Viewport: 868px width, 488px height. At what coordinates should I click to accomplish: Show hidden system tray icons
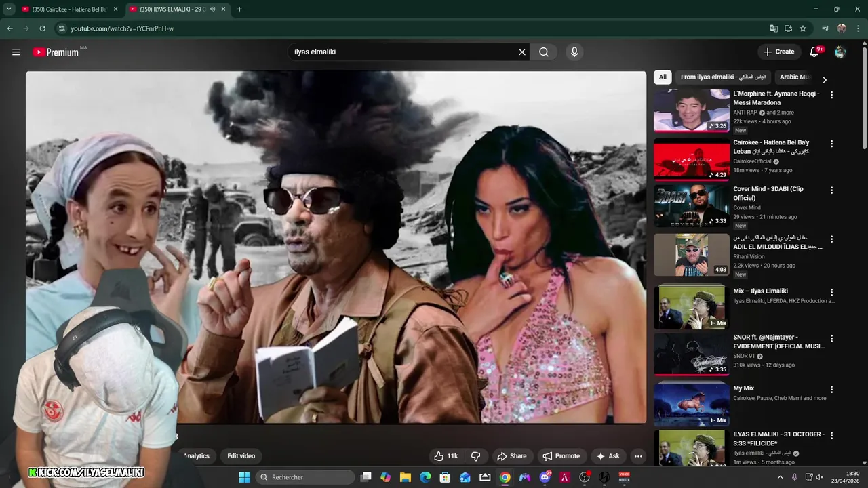tap(780, 477)
